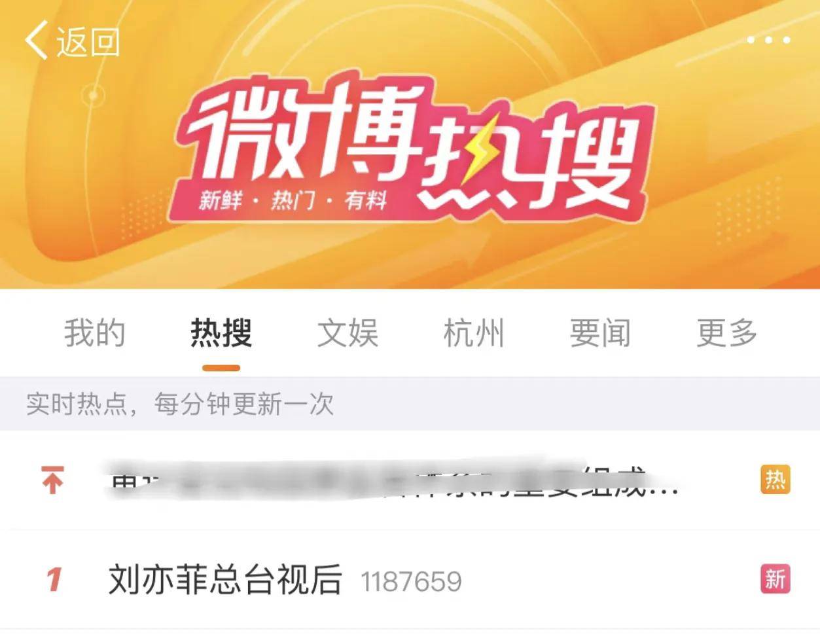Open the 杭州 local tab
Screen dimensions: 820x644
tap(474, 333)
